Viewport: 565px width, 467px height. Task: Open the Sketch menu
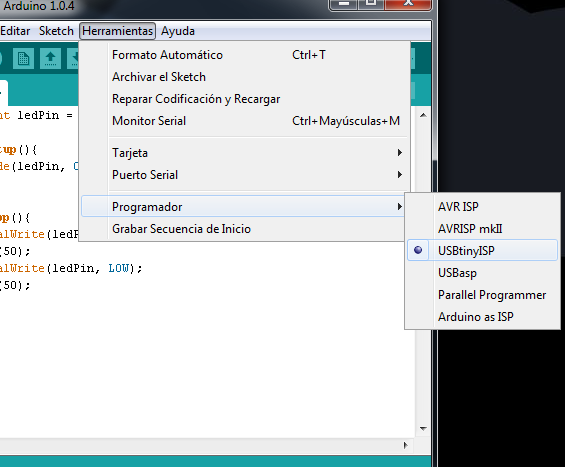click(56, 31)
